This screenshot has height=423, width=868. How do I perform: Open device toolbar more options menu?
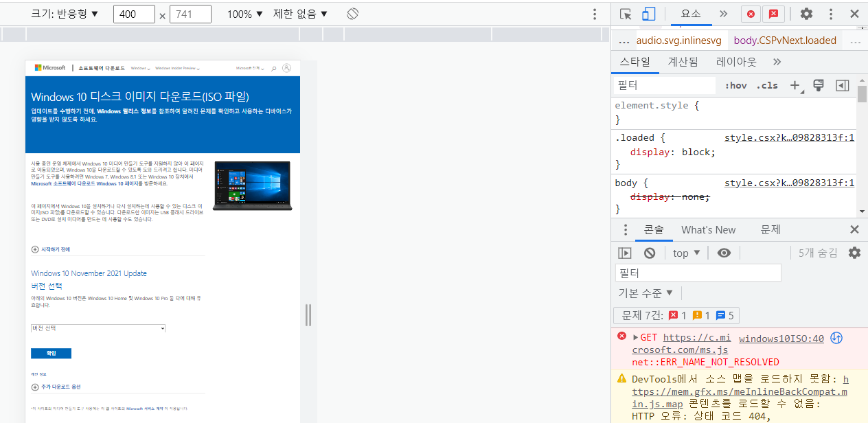595,14
